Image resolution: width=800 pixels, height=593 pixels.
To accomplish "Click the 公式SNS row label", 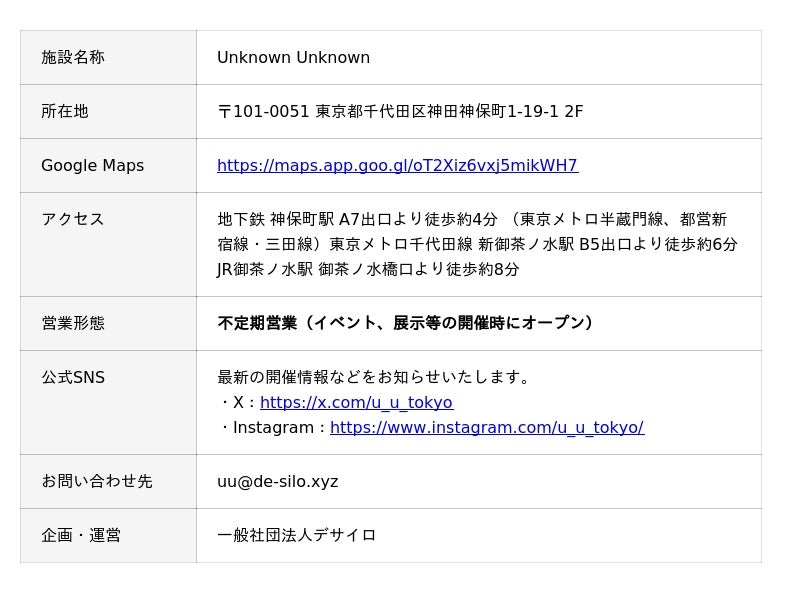I will tap(73, 378).
